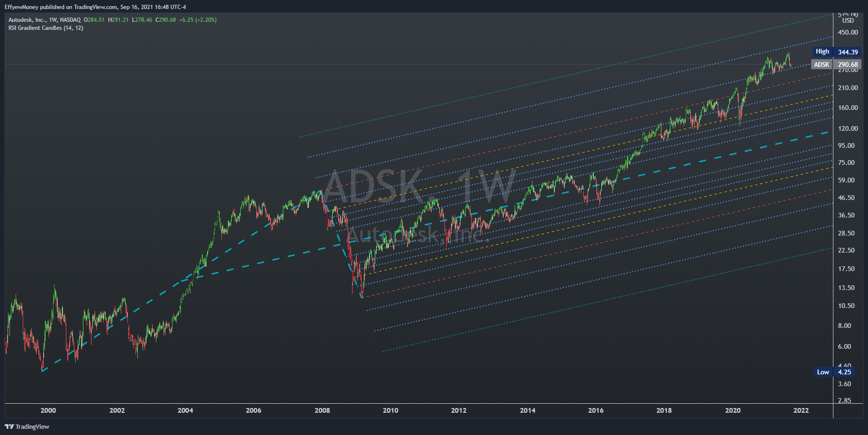Click the 210.00 price axis label
The width and height of the screenshot is (868, 435).
tap(848, 88)
